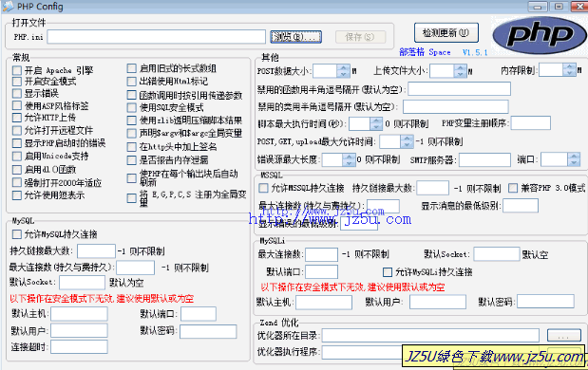Click the PHP Config title bar icon
The width and height of the screenshot is (588, 370).
tap(8, 7)
